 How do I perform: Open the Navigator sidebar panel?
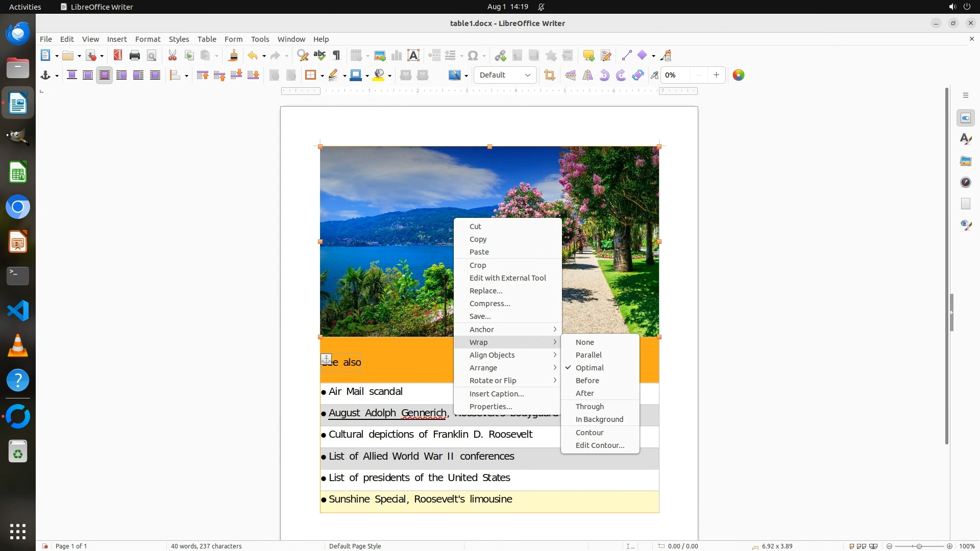click(966, 183)
